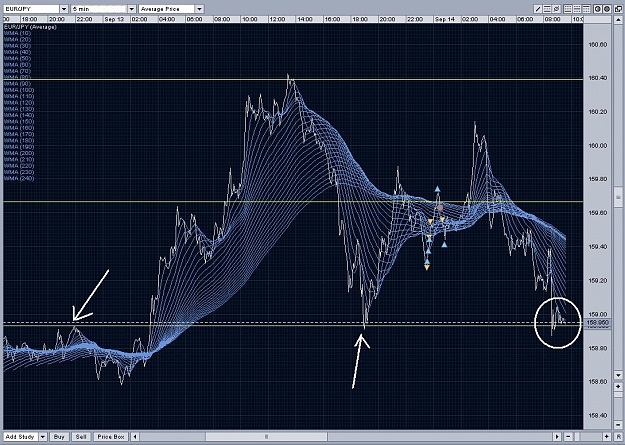Click the current price box 158.960

point(598,322)
